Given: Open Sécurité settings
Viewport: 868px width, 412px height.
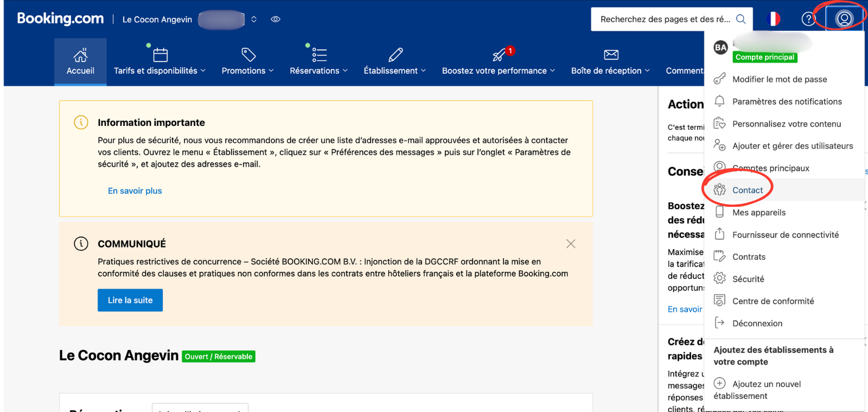Looking at the screenshot, I should pos(748,279).
